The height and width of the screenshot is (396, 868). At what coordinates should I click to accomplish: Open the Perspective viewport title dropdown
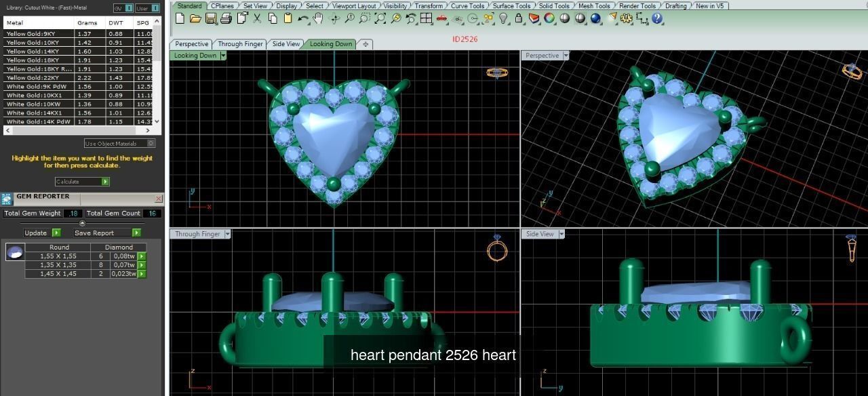tap(566, 56)
